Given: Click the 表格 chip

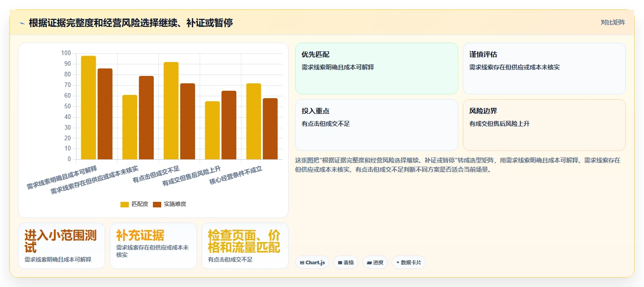Looking at the screenshot, I should point(346,262).
